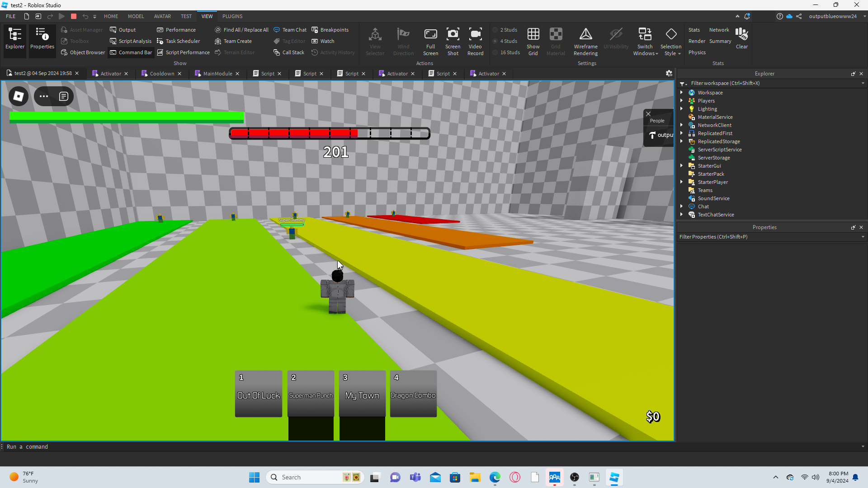Toggle Wireframe Rendering mode
The height and width of the screenshot is (488, 868).
[x=585, y=34]
